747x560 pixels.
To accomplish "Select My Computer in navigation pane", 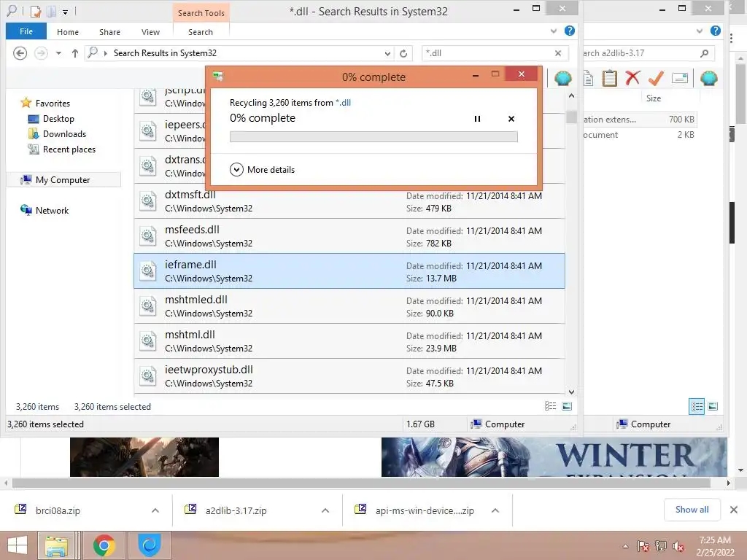I will point(63,180).
